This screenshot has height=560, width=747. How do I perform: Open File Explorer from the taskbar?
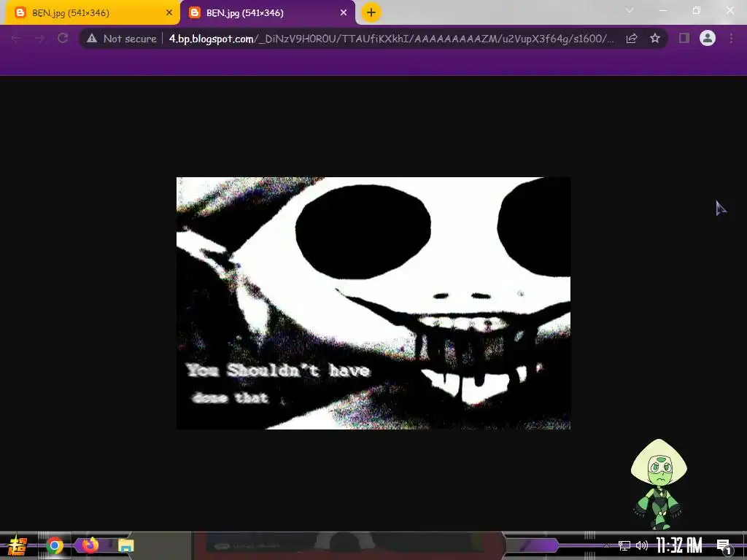[126, 545]
